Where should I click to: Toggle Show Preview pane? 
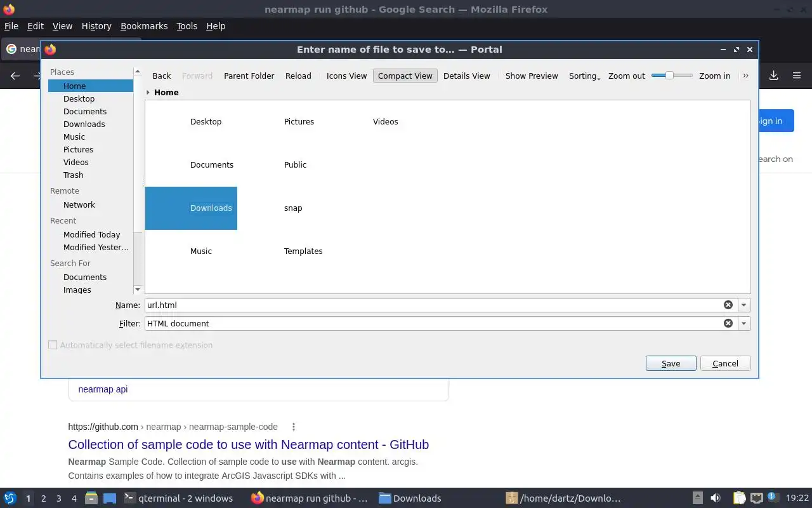click(x=532, y=76)
